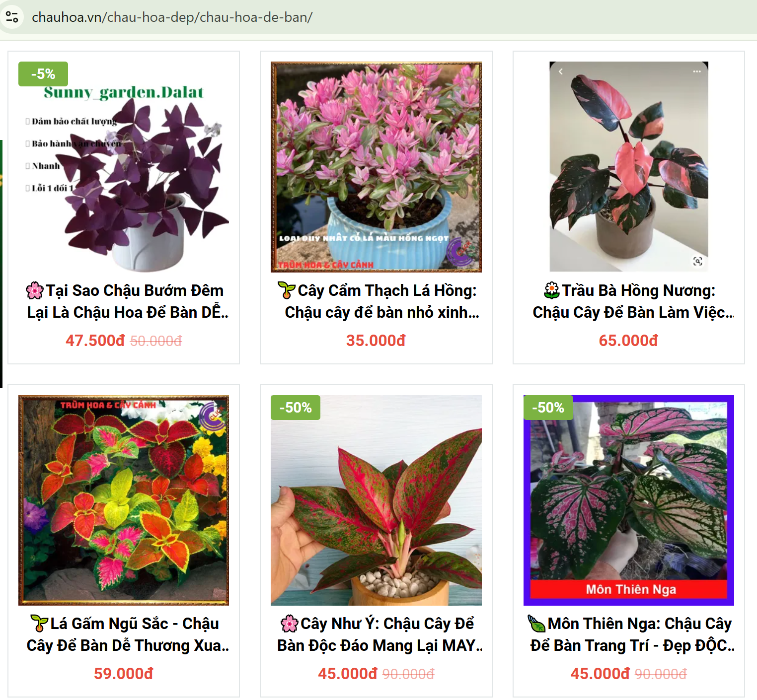The height and width of the screenshot is (700, 757).
Task: Open the Lá Gấm Ngũ Sắc product image
Action: (x=124, y=500)
